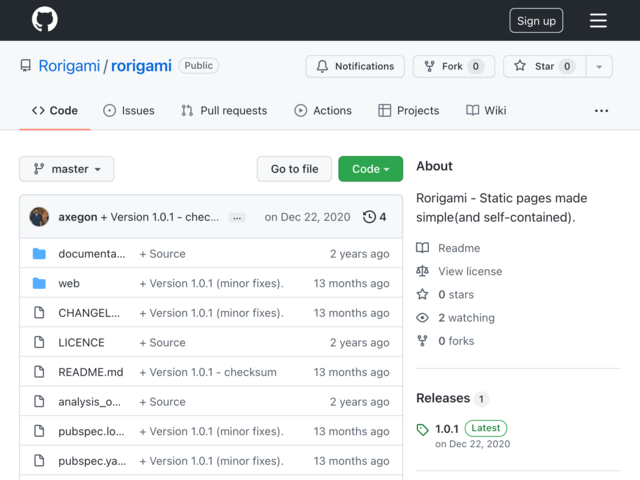640x480 pixels.
Task: Open the axegon author link
Action: 78,217
